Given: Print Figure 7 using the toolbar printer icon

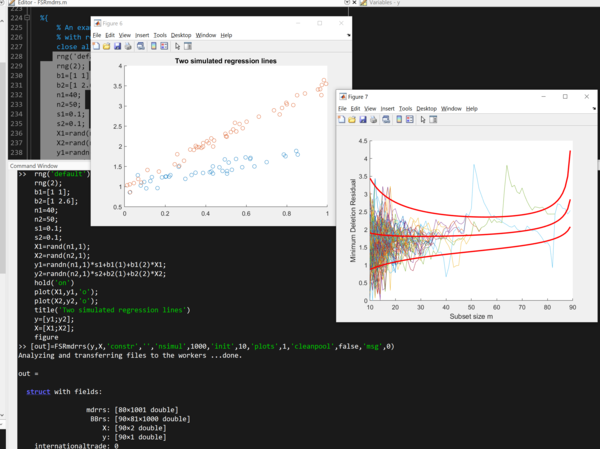Looking at the screenshot, I should click(x=373, y=118).
